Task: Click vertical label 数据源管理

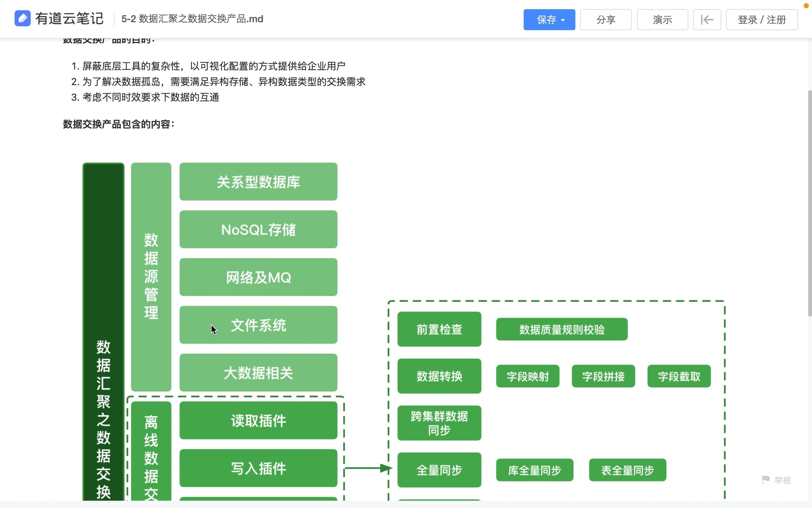Action: [151, 277]
